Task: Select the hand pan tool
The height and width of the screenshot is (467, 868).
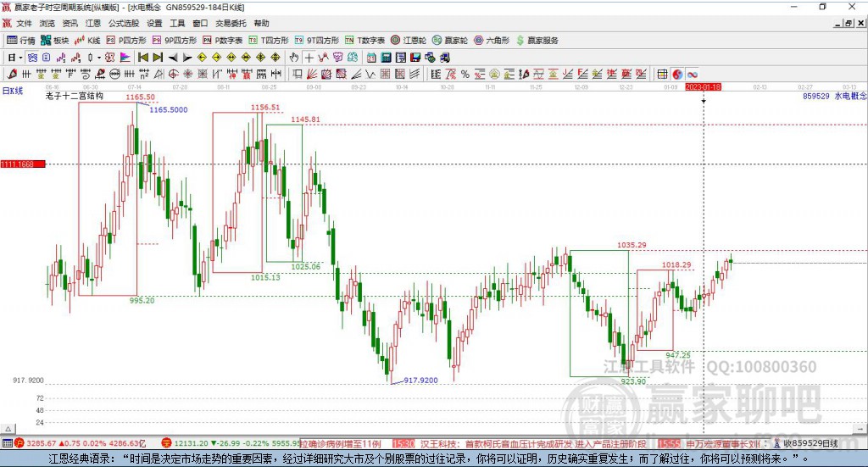Action: click(x=294, y=58)
